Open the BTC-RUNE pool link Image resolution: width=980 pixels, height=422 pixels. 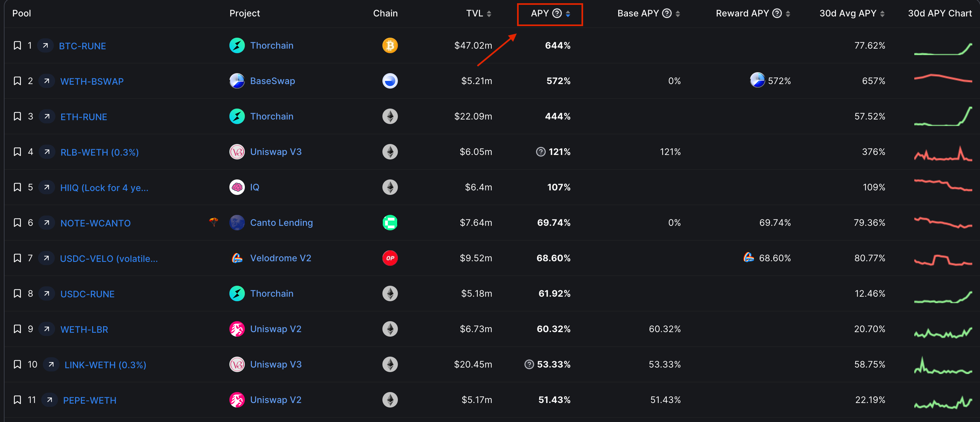tap(82, 46)
